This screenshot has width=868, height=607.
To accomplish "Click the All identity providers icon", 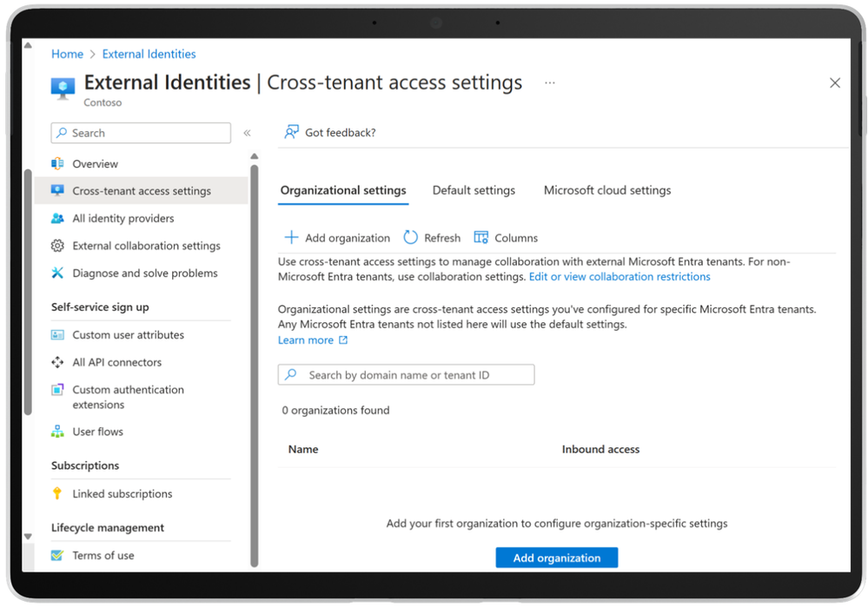I will [x=58, y=219].
